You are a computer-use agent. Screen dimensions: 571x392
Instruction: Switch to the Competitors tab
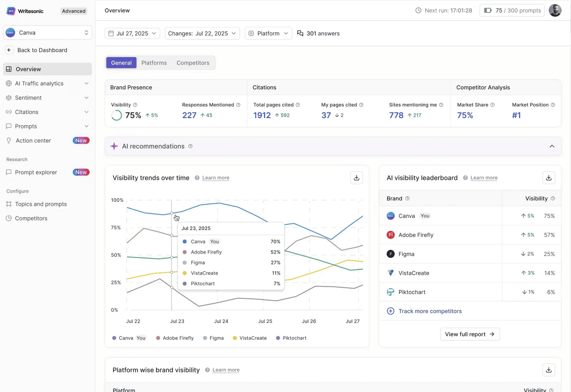[x=193, y=62]
